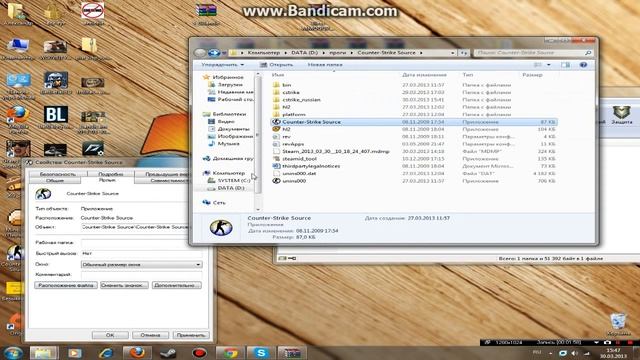Select the unins000.dat file

point(299,173)
